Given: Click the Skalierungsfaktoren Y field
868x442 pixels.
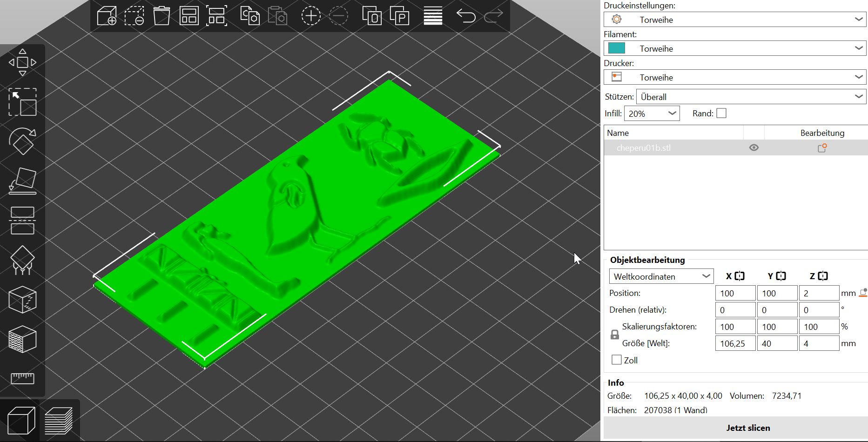Looking at the screenshot, I should (777, 327).
